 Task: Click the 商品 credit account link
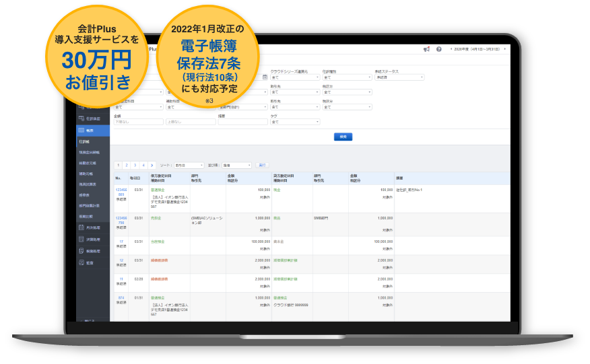277,219
